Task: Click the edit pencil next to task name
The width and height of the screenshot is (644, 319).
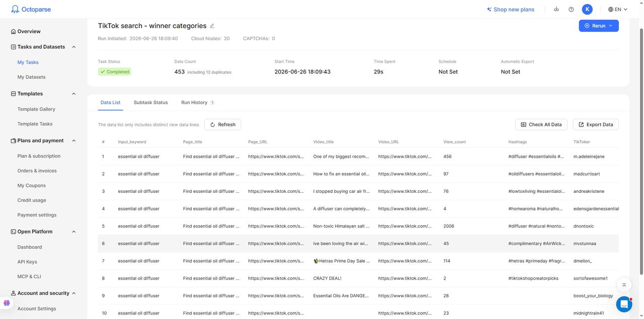Action: pyautogui.click(x=212, y=26)
